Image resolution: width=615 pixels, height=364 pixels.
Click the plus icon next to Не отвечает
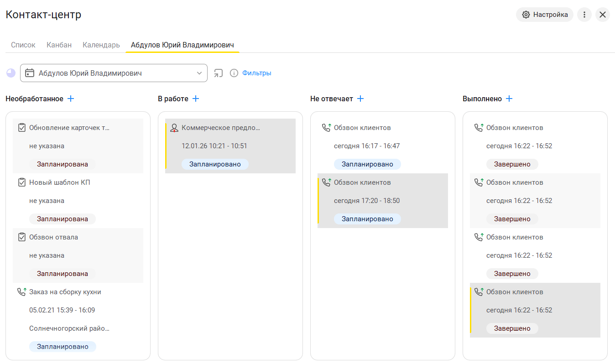click(x=360, y=99)
